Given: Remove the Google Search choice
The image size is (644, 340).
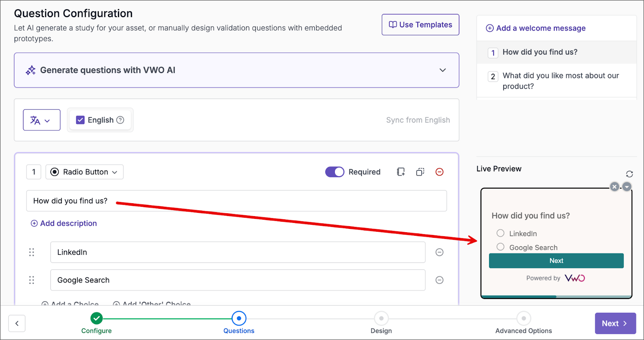Looking at the screenshot, I should click(440, 280).
